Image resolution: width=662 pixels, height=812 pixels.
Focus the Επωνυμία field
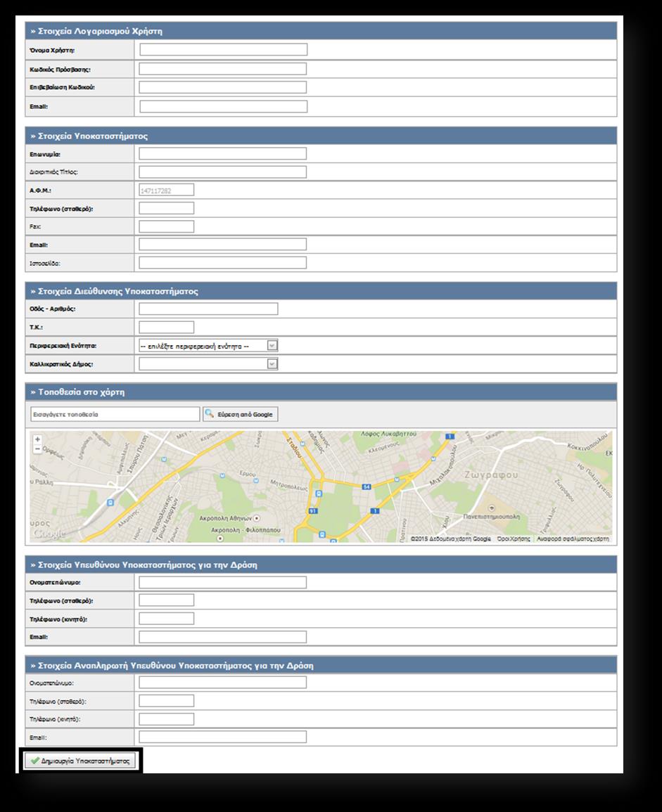(223, 154)
